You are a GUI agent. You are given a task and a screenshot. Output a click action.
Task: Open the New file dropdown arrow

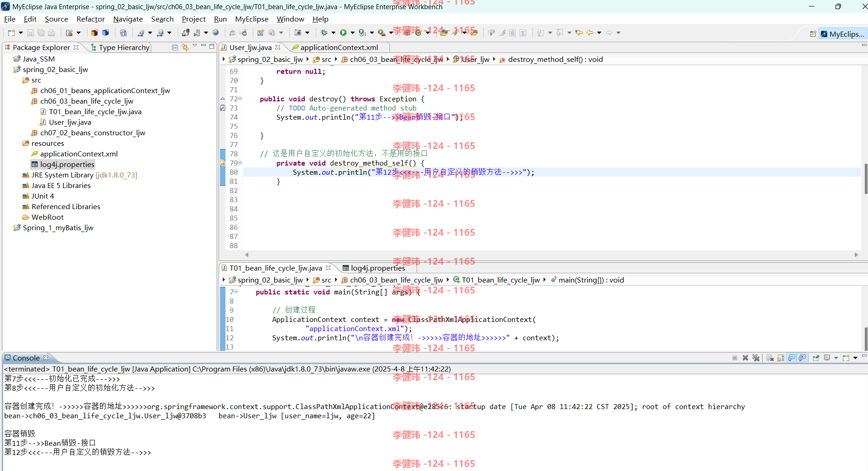(x=21, y=33)
